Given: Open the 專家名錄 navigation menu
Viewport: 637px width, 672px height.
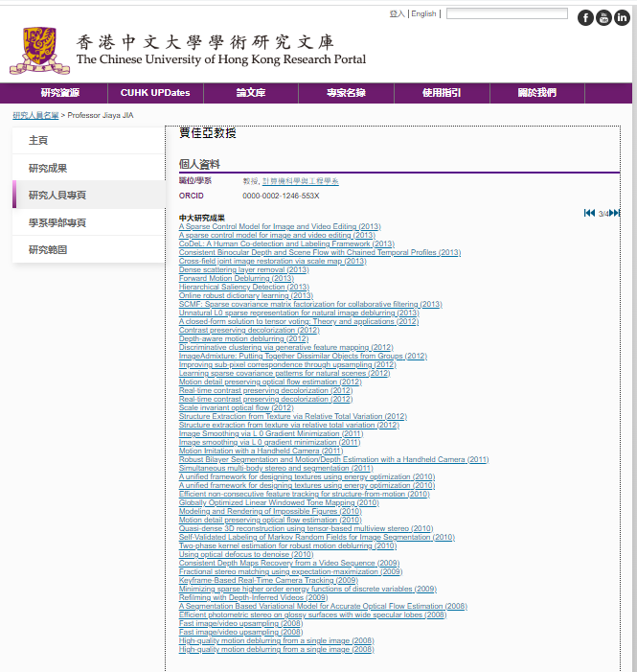Looking at the screenshot, I should click(346, 93).
